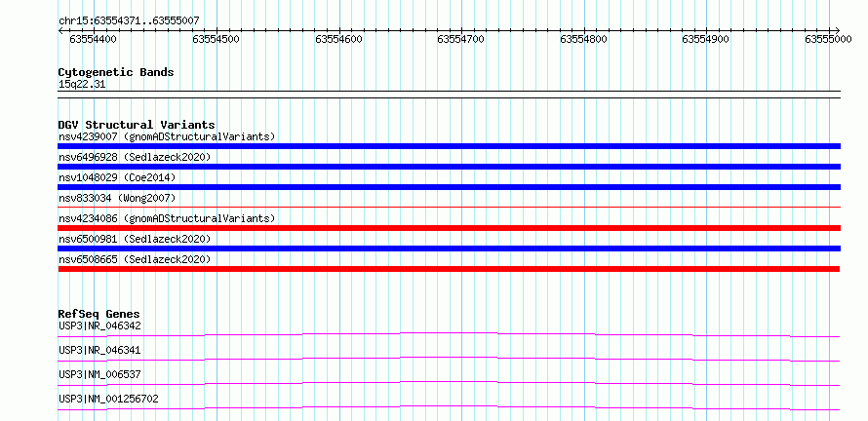Click the magenta line for USP3|NM_006537
This screenshot has width=868, height=421.
click(x=449, y=383)
